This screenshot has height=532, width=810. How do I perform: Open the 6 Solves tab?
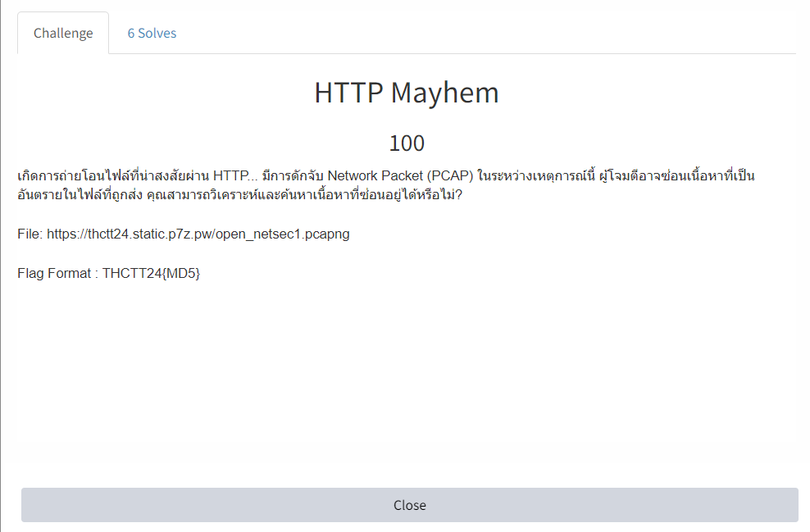(x=152, y=33)
